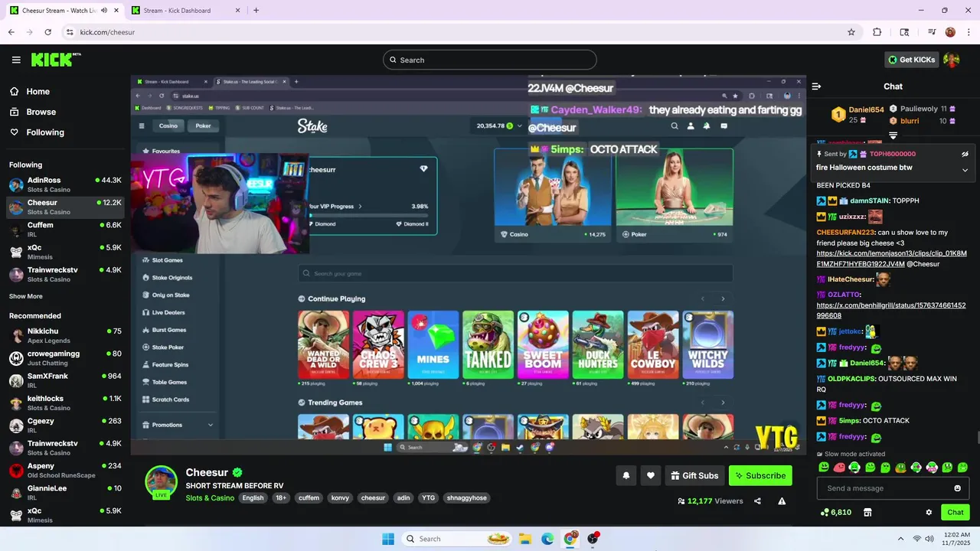Image resolution: width=980 pixels, height=551 pixels.
Task: Click OZLATTO username in chat
Action: click(x=844, y=294)
